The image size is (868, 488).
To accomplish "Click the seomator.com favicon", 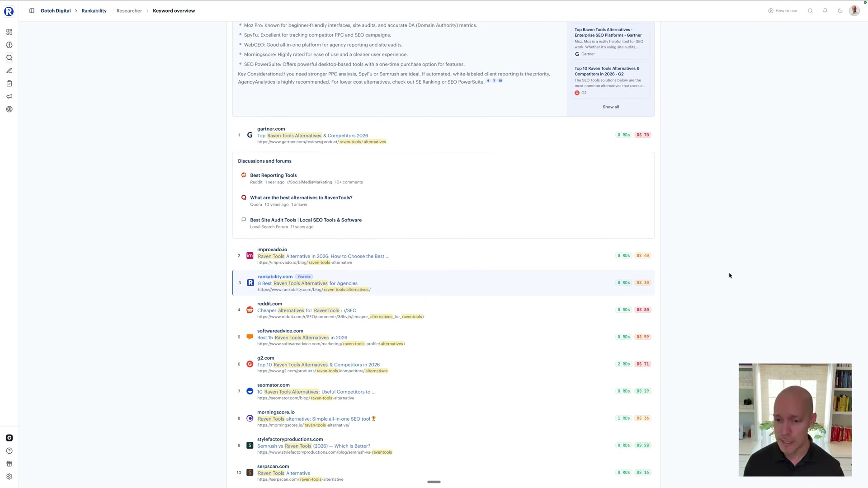I will (x=250, y=391).
